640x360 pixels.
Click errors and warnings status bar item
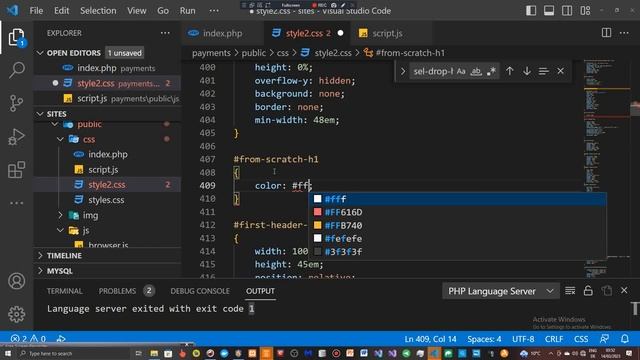tap(28, 339)
